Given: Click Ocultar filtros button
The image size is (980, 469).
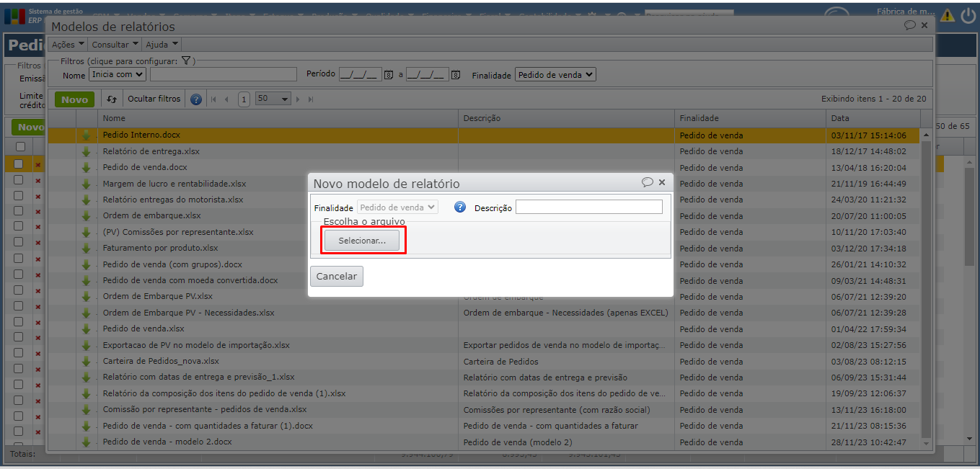Looking at the screenshot, I should pyautogui.click(x=154, y=99).
